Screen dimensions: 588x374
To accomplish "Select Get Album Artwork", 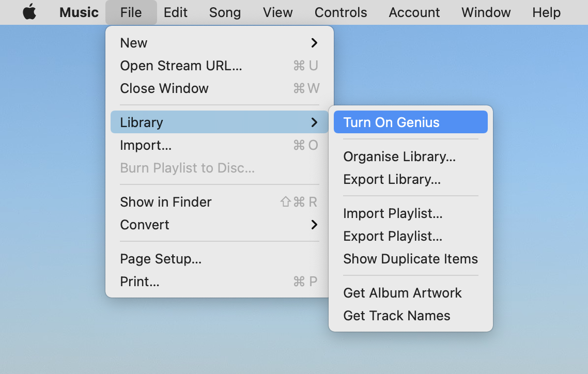I will point(411,293).
